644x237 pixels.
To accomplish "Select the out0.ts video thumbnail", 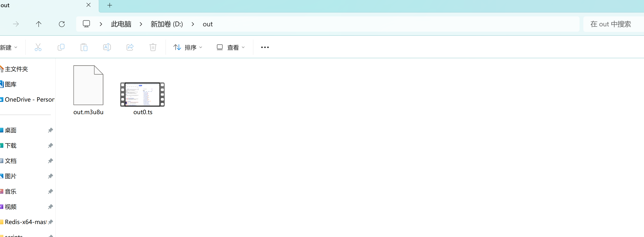I will [143, 94].
